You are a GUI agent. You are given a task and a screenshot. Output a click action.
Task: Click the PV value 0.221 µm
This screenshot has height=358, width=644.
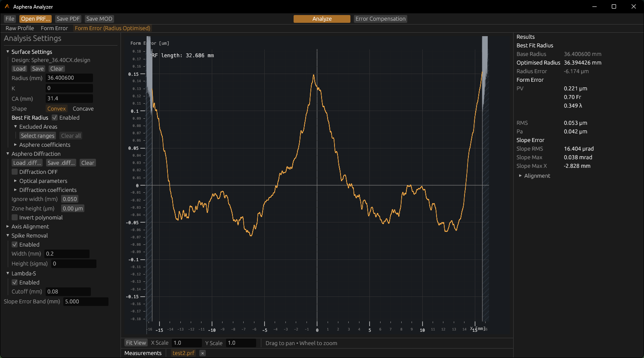tap(576, 88)
